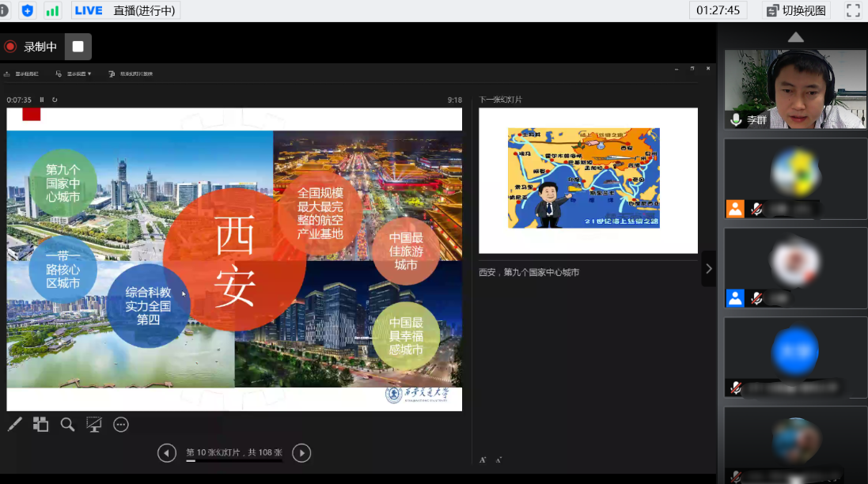868x484 pixels.
Task: Click the green signal strength icon
Action: (52, 10)
